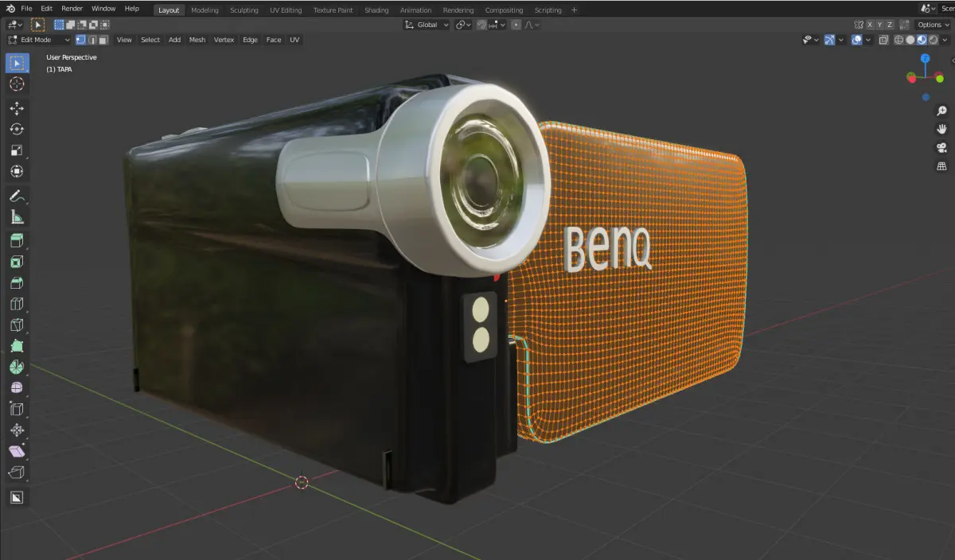
Task: Enable vertex select mode
Action: tap(80, 40)
